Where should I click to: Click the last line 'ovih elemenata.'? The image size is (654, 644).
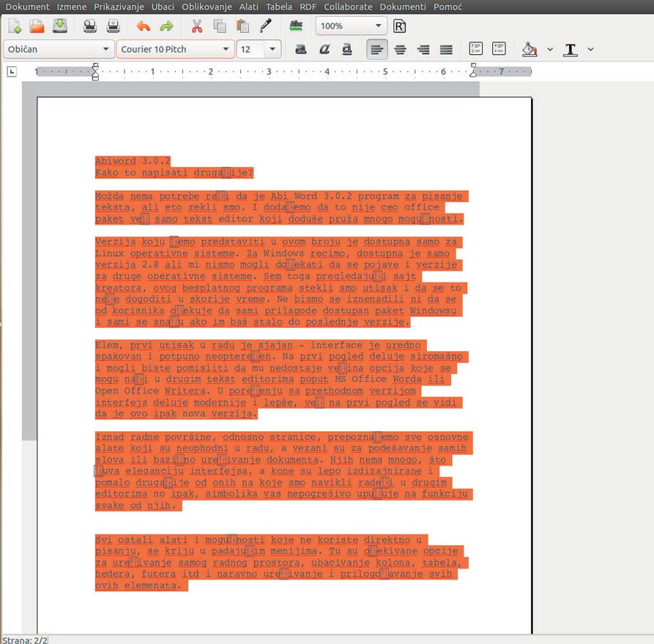141,585
